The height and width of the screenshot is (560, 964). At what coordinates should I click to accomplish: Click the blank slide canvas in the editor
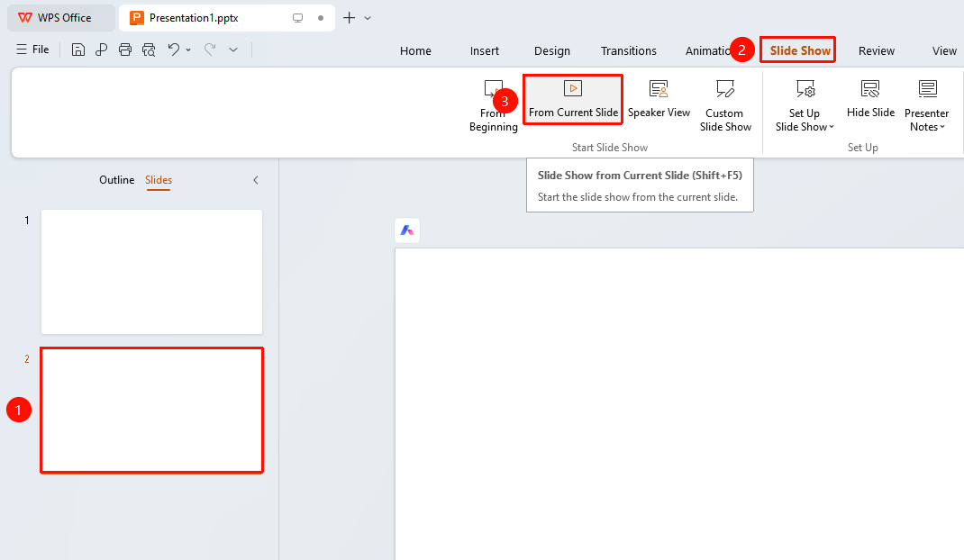click(679, 404)
